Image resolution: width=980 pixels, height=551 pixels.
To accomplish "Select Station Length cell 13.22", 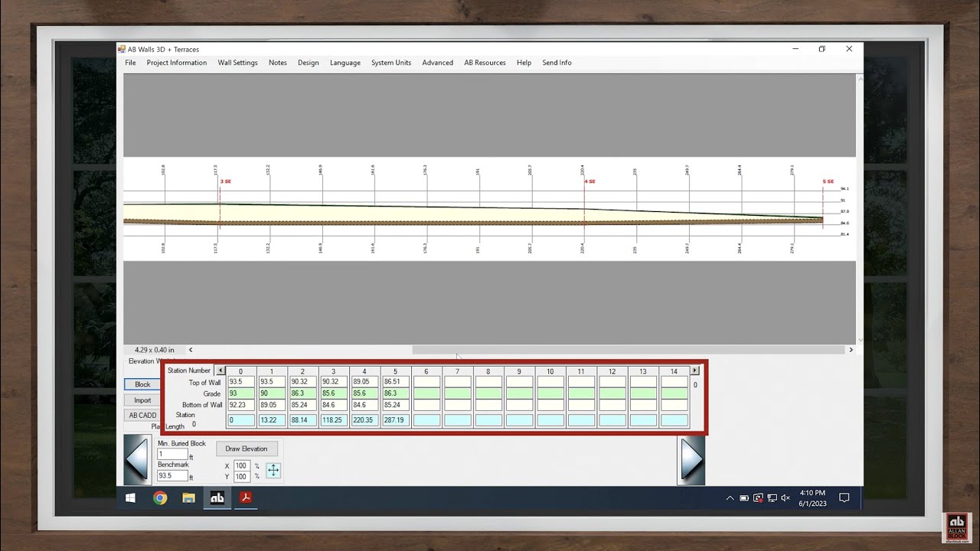I will [271, 420].
